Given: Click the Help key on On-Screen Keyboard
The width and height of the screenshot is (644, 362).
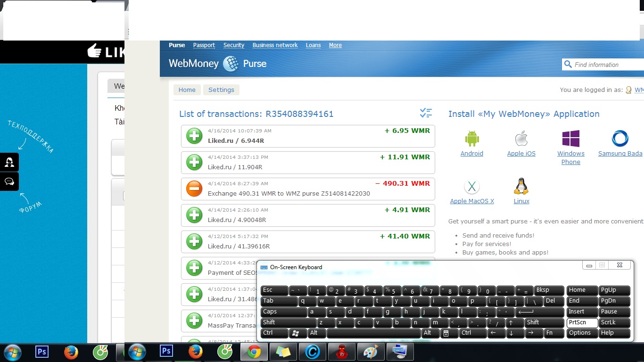Looking at the screenshot, I should [614, 333].
